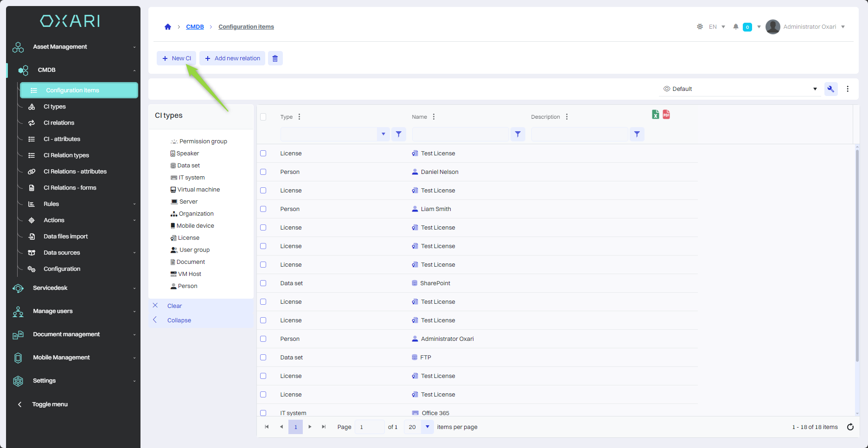
Task: Select Virtual machine in CI types tree
Action: [198, 190]
